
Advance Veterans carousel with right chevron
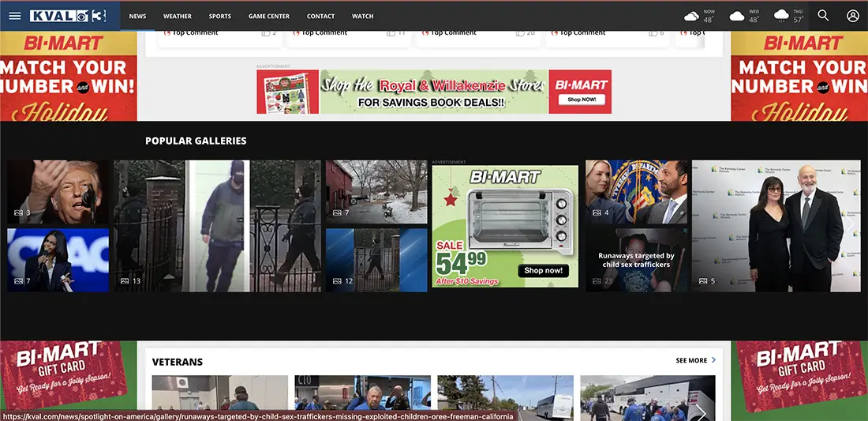[700, 412]
